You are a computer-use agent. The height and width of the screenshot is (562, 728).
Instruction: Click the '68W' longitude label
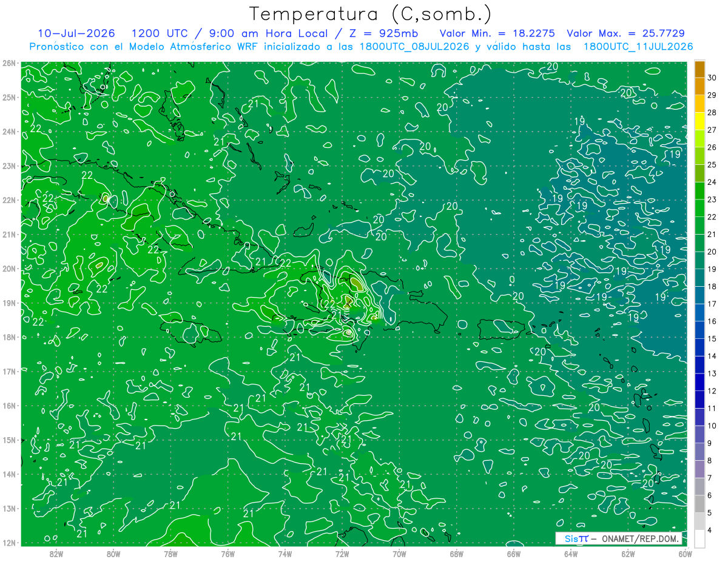point(456,554)
